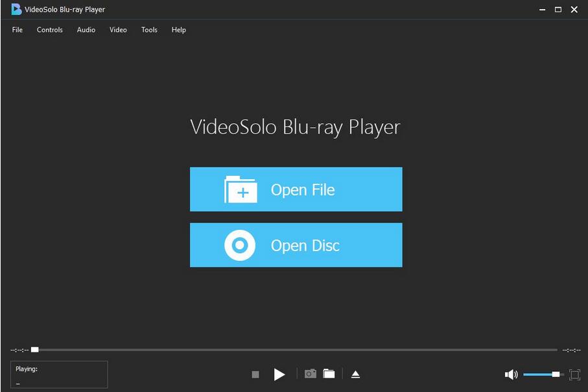
Task: Maximize the VideoSolo window
Action: coord(558,9)
